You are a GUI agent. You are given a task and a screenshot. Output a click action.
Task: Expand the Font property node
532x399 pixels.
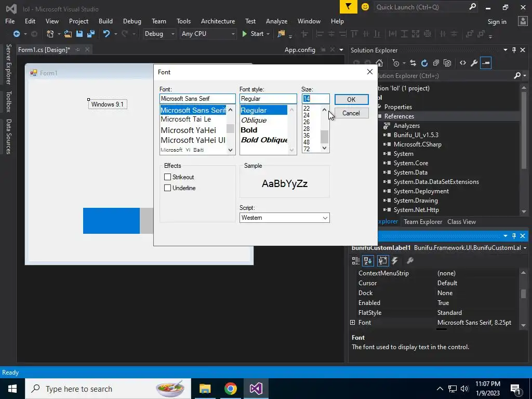[x=353, y=322]
